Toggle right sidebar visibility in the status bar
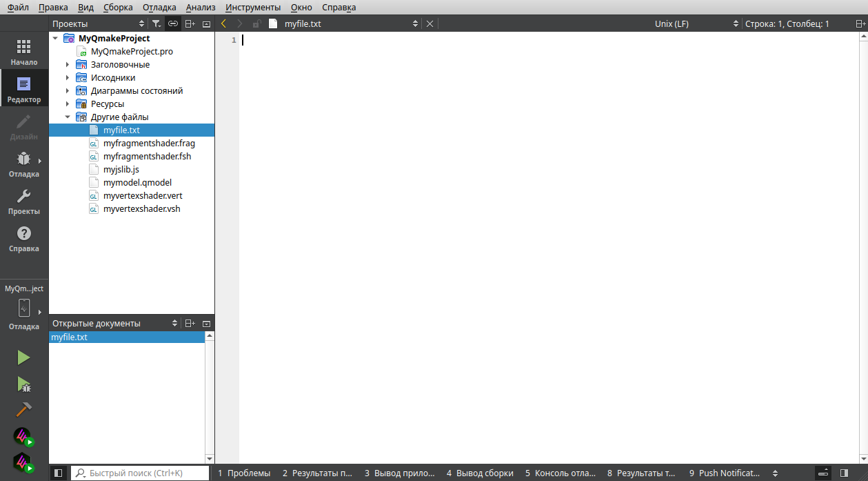Screen dimensions: 868x481 point(844,473)
